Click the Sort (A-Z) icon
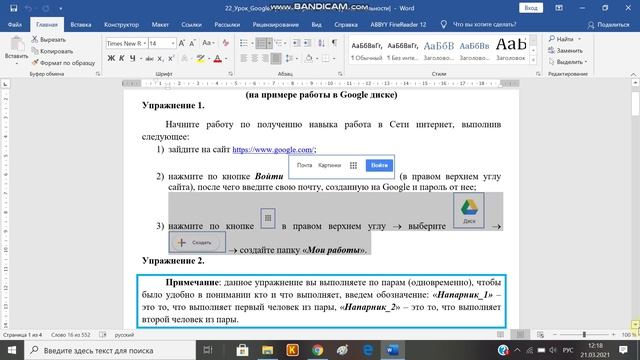640x360 pixels. click(322, 43)
